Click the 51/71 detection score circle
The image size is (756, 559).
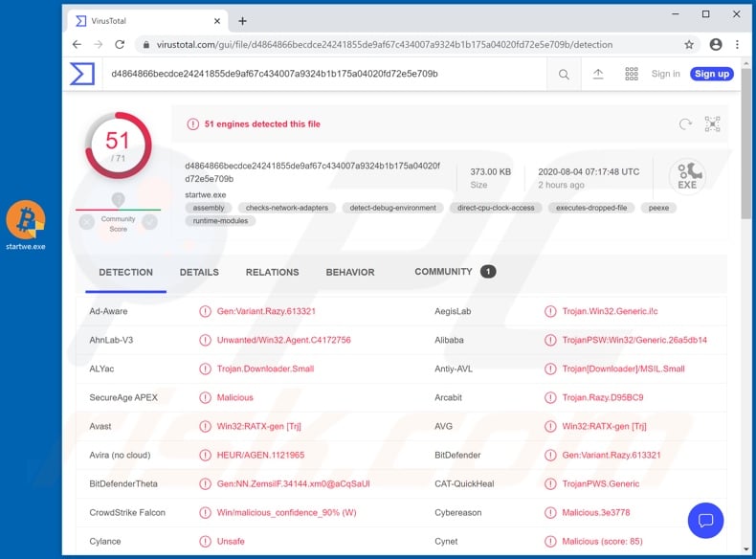[x=118, y=145]
